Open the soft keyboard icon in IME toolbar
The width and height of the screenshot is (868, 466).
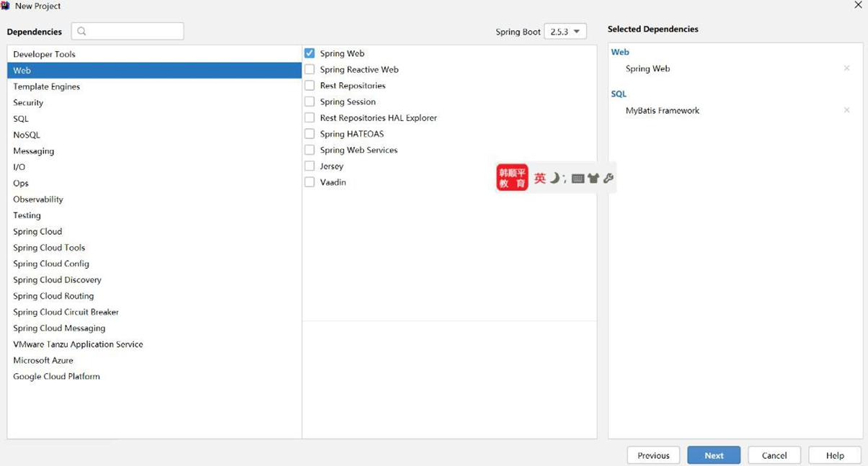[577, 179]
